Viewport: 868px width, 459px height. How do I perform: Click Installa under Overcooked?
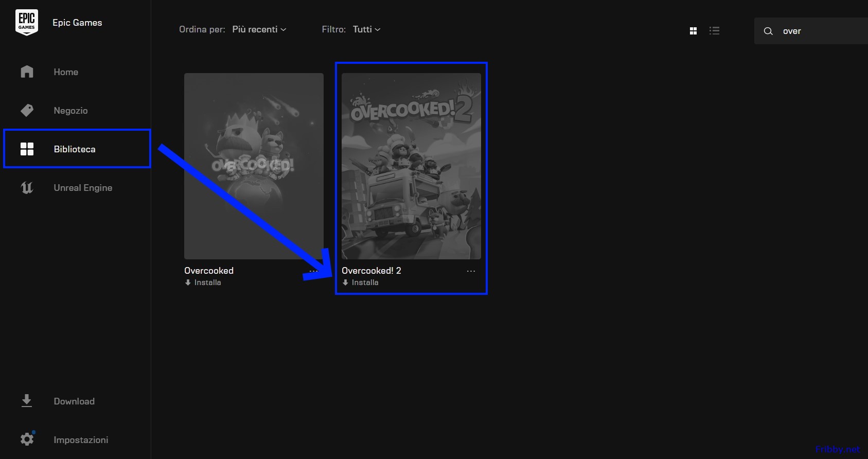coord(207,283)
